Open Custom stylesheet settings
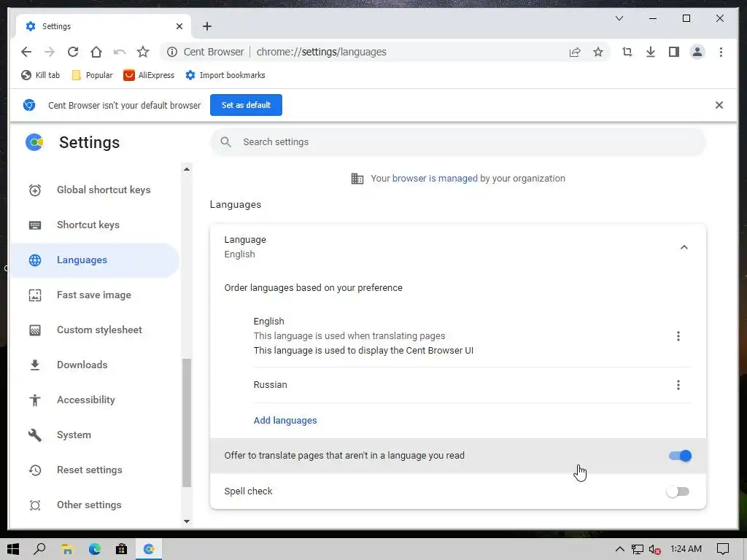This screenshot has height=560, width=747. (95, 330)
